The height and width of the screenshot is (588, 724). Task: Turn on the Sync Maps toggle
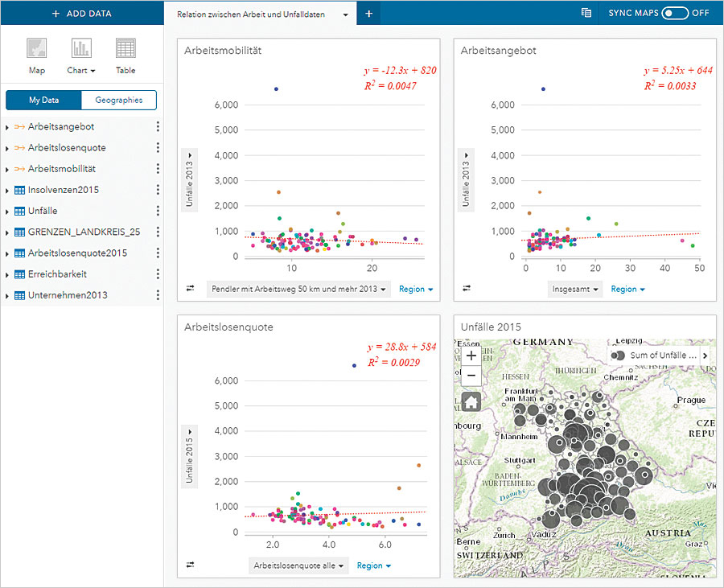674,13
